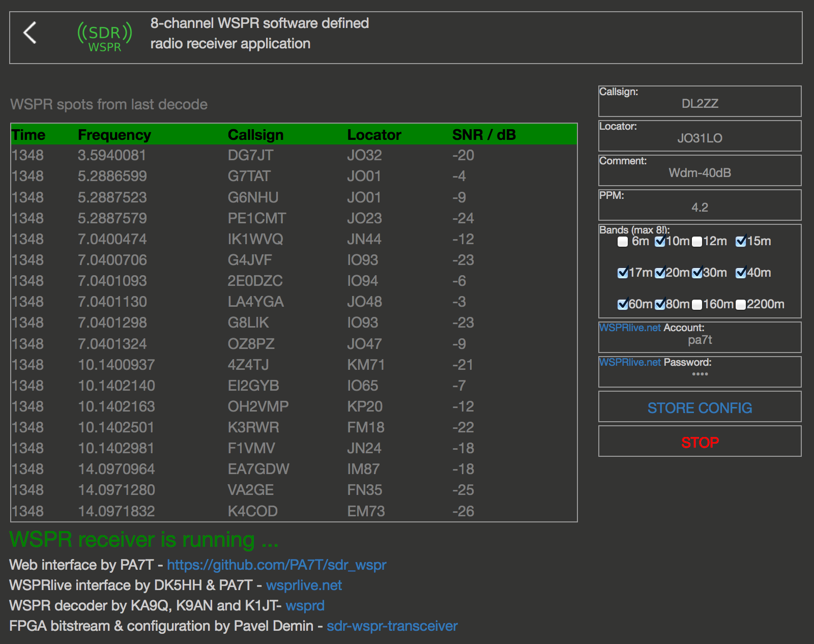Open the sdr-wspr-transceiver link
The image size is (814, 644).
click(x=392, y=626)
